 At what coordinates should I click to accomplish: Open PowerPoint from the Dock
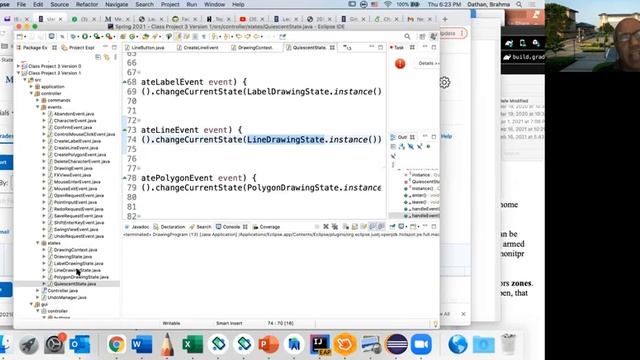pyautogui.click(x=269, y=344)
